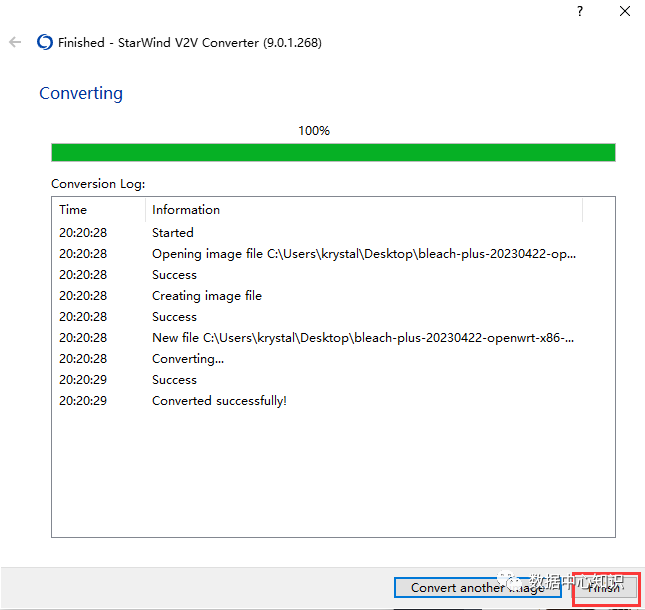This screenshot has width=645, height=610.
Task: Click the Information column header
Action: coord(186,210)
